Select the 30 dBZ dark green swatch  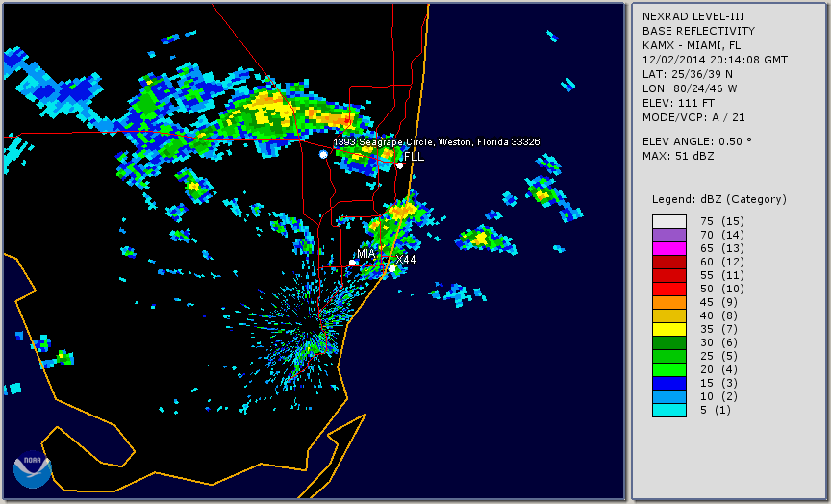click(669, 342)
